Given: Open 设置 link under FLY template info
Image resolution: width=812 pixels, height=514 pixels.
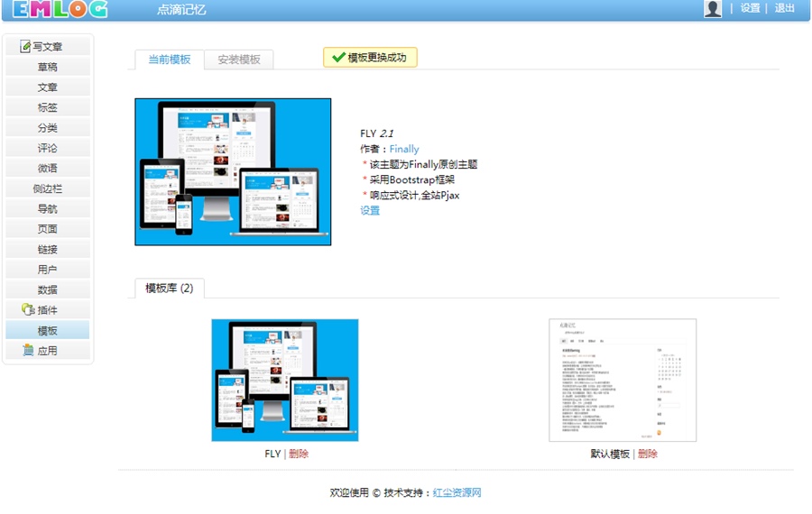Looking at the screenshot, I should pos(370,211).
